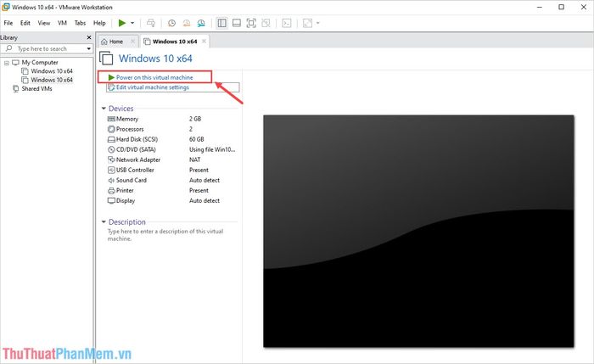Open the Tabs menu
The image size is (594, 364).
(80, 23)
